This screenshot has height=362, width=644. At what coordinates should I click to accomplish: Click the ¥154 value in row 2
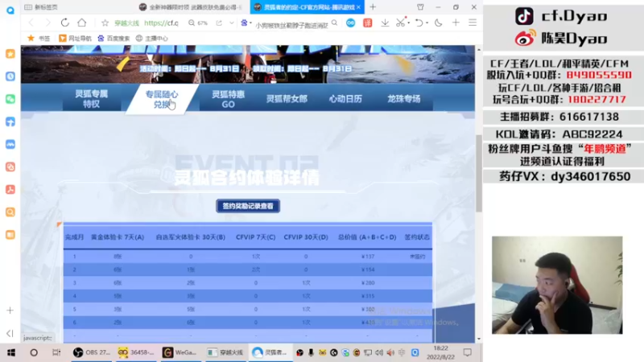368,269
